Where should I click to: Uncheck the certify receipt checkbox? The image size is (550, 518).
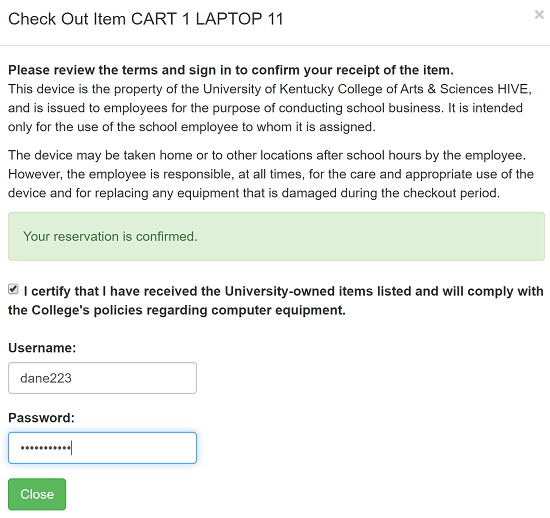click(13, 289)
